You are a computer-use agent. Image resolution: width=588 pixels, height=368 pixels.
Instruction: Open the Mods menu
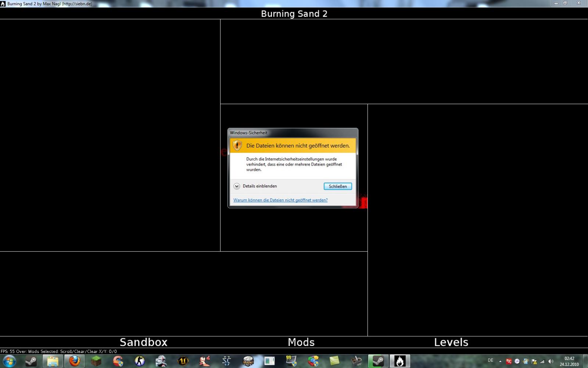[301, 342]
